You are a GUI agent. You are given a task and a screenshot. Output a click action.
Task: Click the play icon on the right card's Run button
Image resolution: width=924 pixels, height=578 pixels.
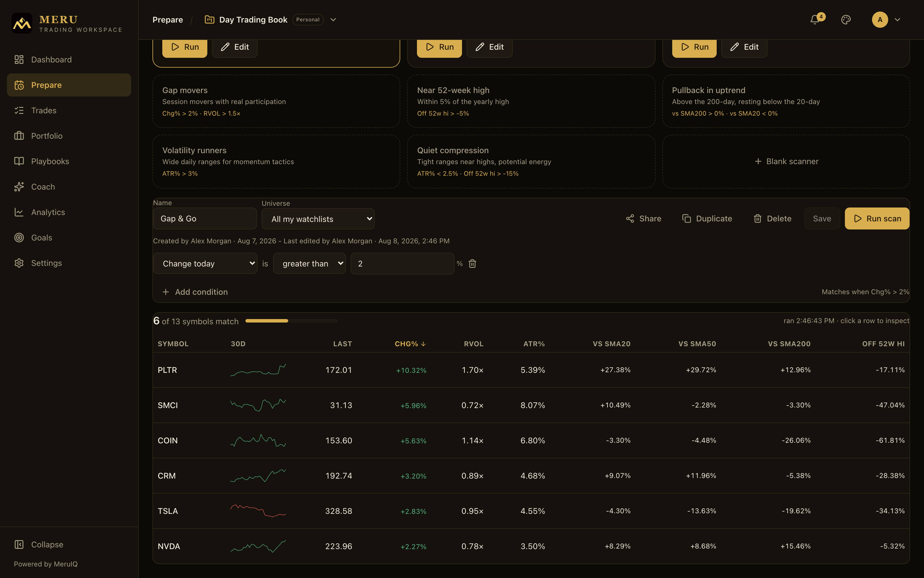click(x=685, y=47)
